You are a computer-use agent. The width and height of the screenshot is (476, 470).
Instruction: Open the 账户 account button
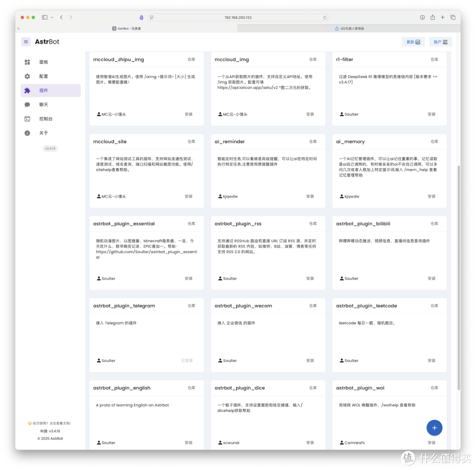[440, 41]
